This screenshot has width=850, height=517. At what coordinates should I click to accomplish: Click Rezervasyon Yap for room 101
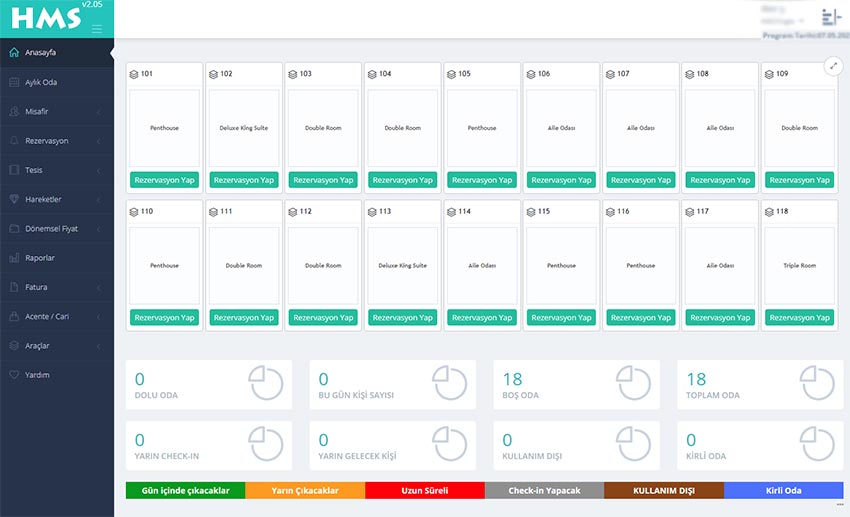(x=164, y=180)
